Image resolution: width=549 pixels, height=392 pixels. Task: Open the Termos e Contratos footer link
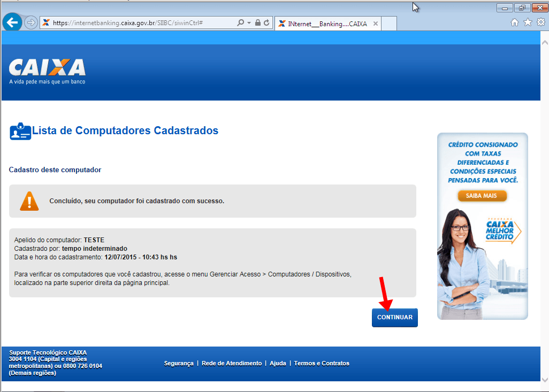click(322, 363)
